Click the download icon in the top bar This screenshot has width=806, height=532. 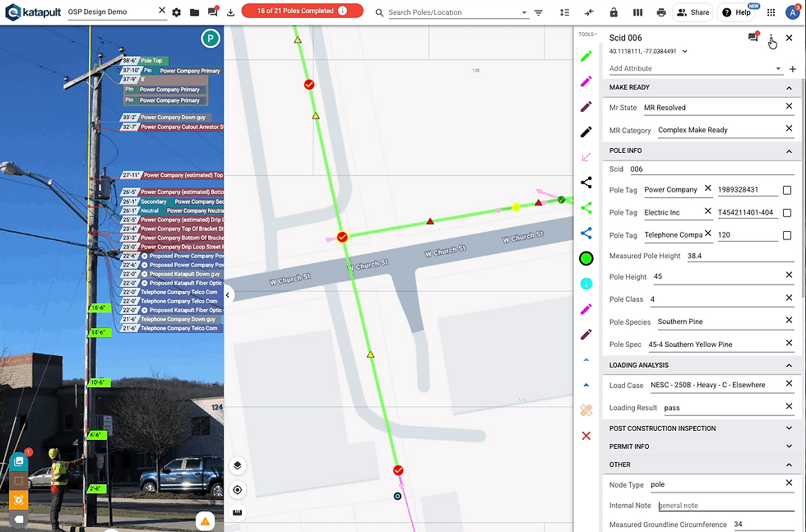pyautogui.click(x=230, y=12)
